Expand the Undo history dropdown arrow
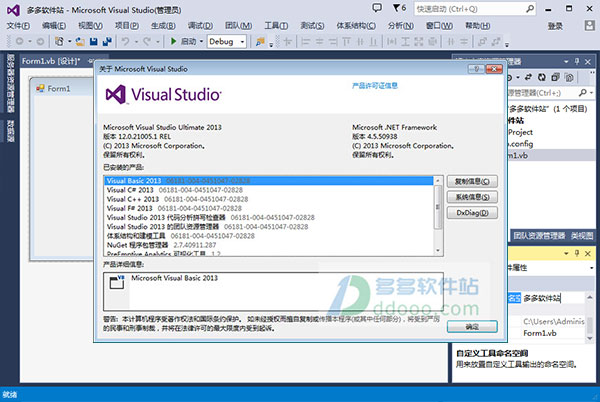The height and width of the screenshot is (402, 600). click(x=136, y=41)
